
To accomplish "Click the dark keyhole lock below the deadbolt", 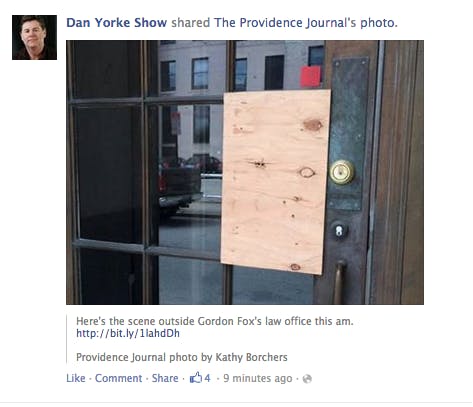I will (339, 230).
